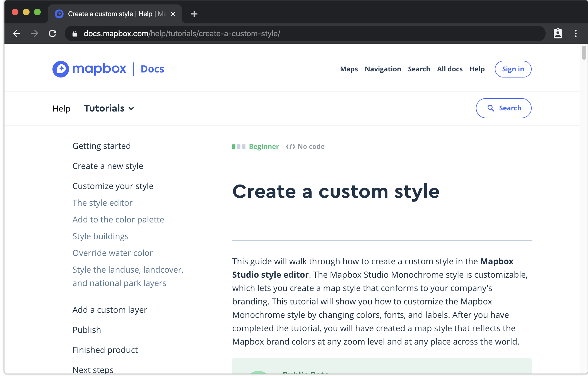
Task: Open the browser profile icon
Action: tap(558, 33)
